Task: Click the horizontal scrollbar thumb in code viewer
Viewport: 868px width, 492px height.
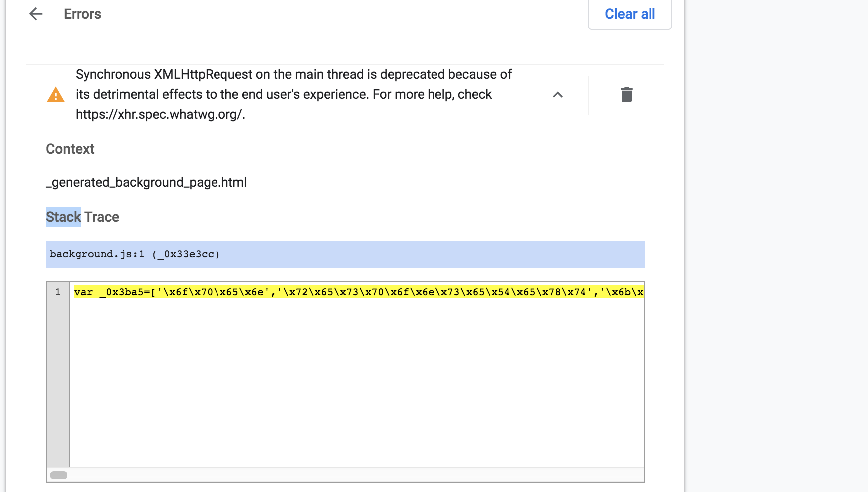Action: (58, 475)
